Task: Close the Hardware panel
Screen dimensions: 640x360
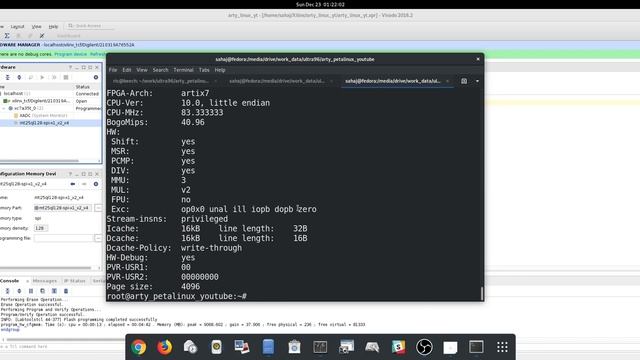Action: [97, 67]
